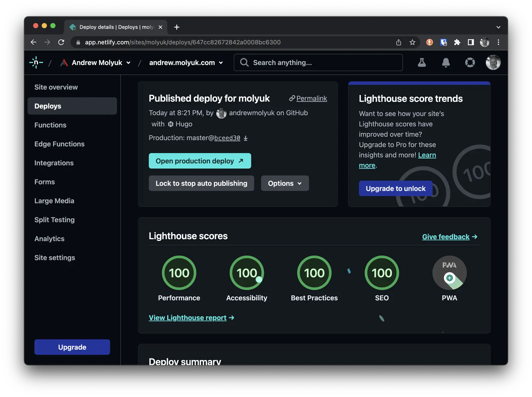532x397 pixels.
Task: Open the Options dropdown
Action: point(285,183)
